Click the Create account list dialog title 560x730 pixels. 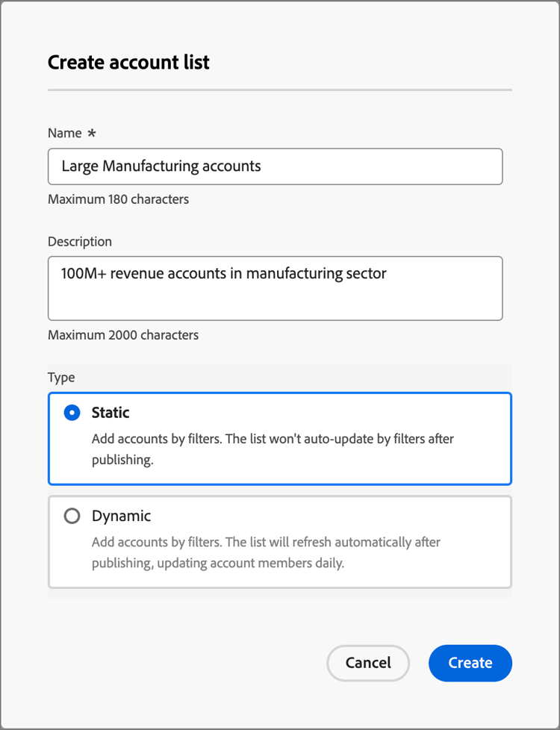coord(128,63)
